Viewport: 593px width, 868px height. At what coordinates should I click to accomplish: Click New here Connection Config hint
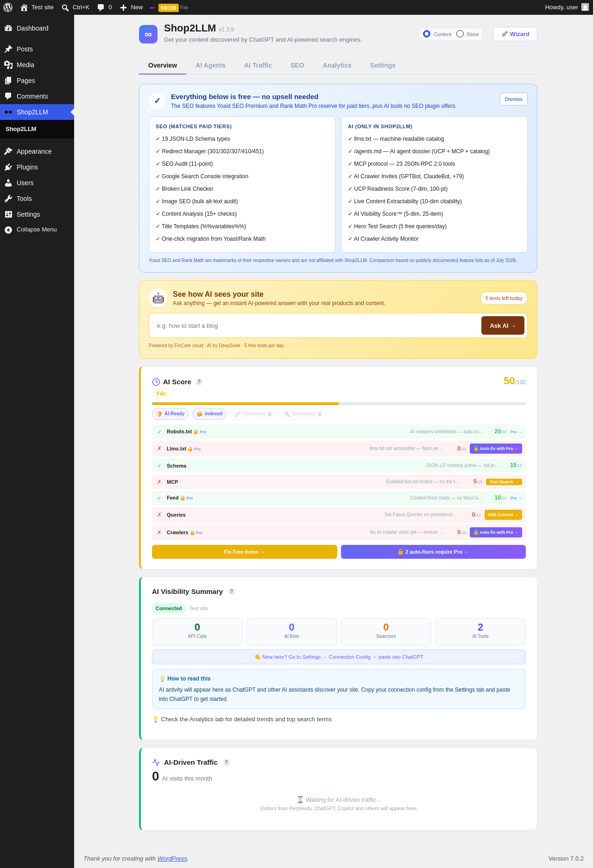pos(339,657)
